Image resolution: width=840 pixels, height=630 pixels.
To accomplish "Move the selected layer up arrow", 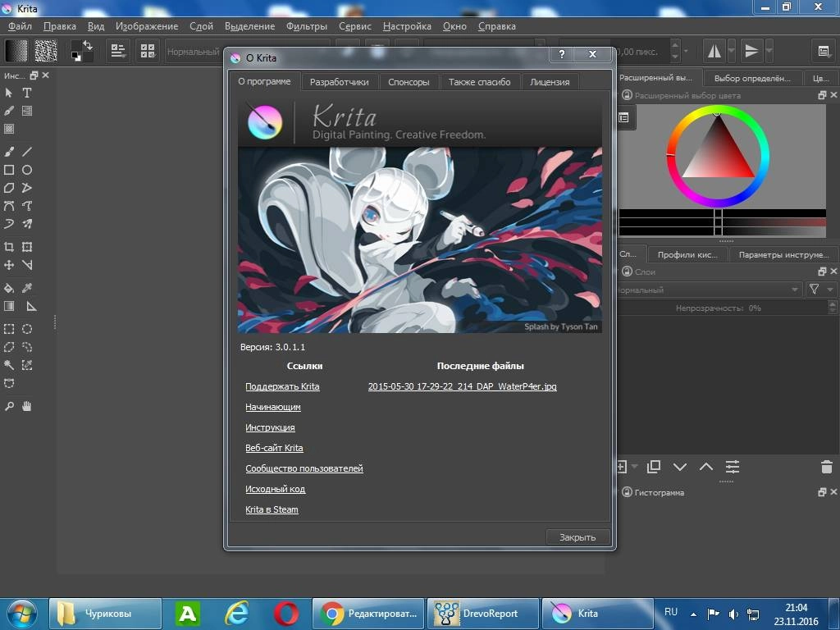I will (706, 467).
